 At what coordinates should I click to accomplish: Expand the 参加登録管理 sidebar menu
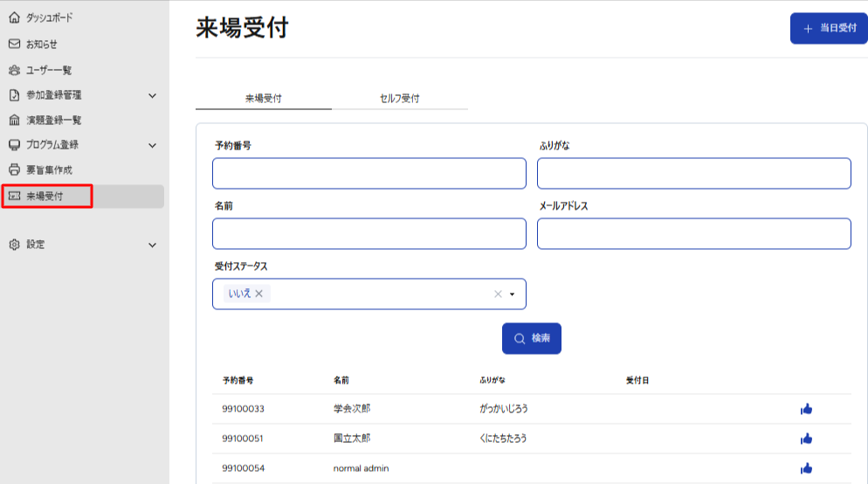152,95
